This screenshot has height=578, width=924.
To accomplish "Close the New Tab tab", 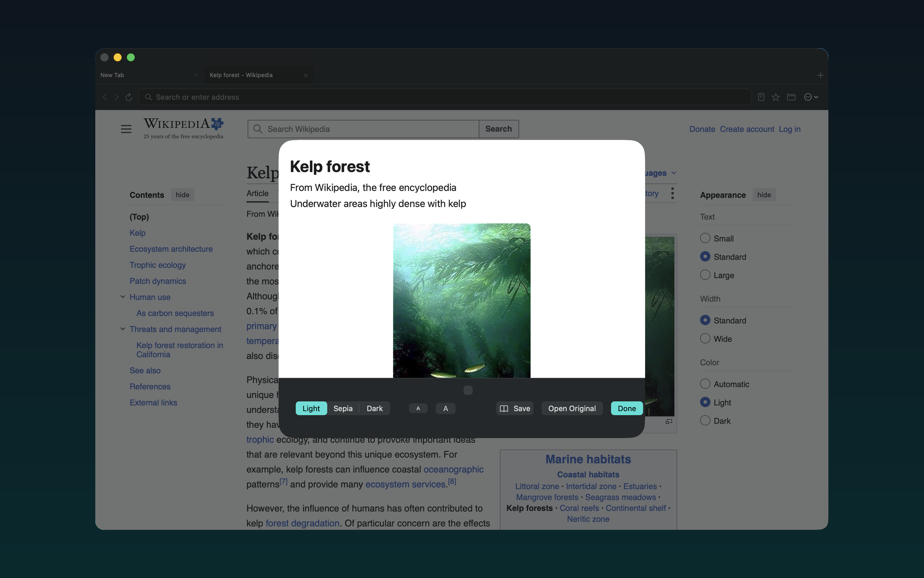I will click(196, 75).
